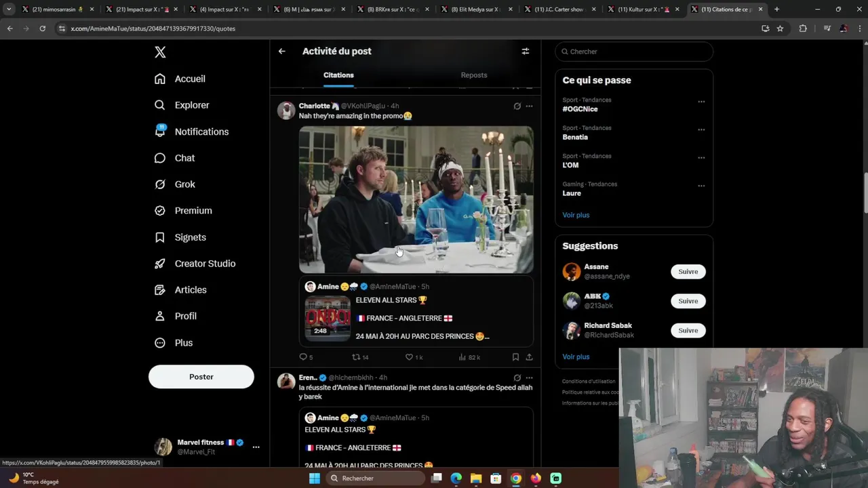The image size is (868, 488).
Task: Click Voir plus under trends
Action: [x=576, y=215]
